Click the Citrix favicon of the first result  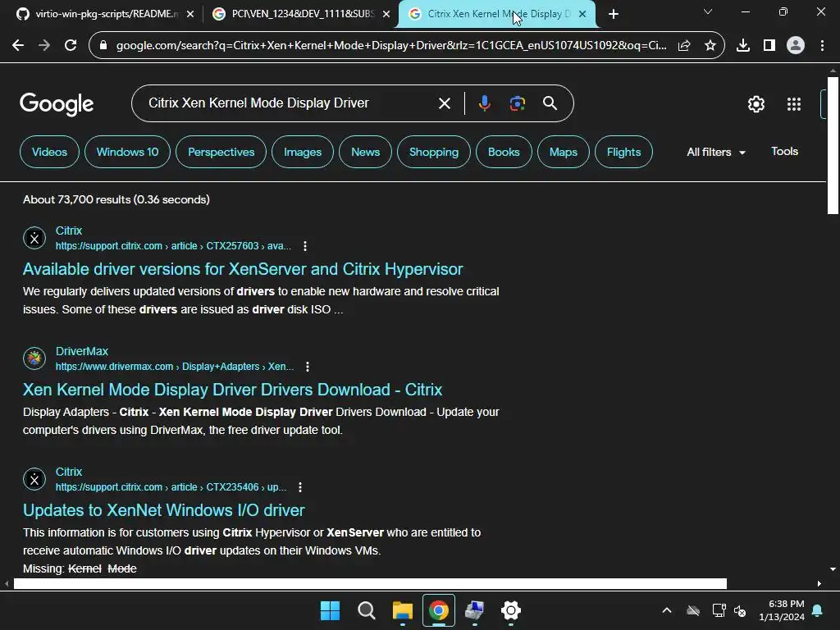[34, 238]
